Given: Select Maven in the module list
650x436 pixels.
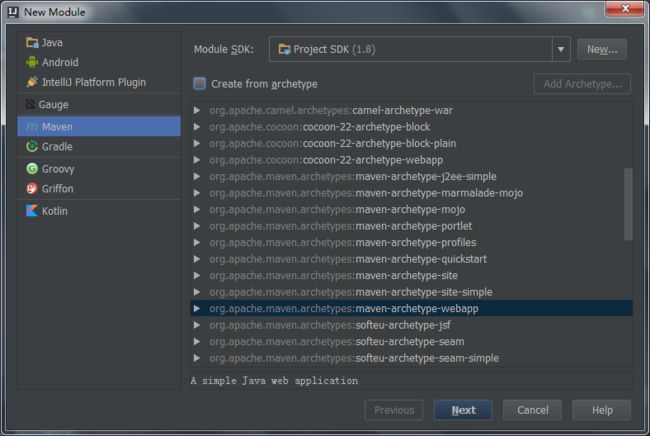Looking at the screenshot, I should pos(99,126).
